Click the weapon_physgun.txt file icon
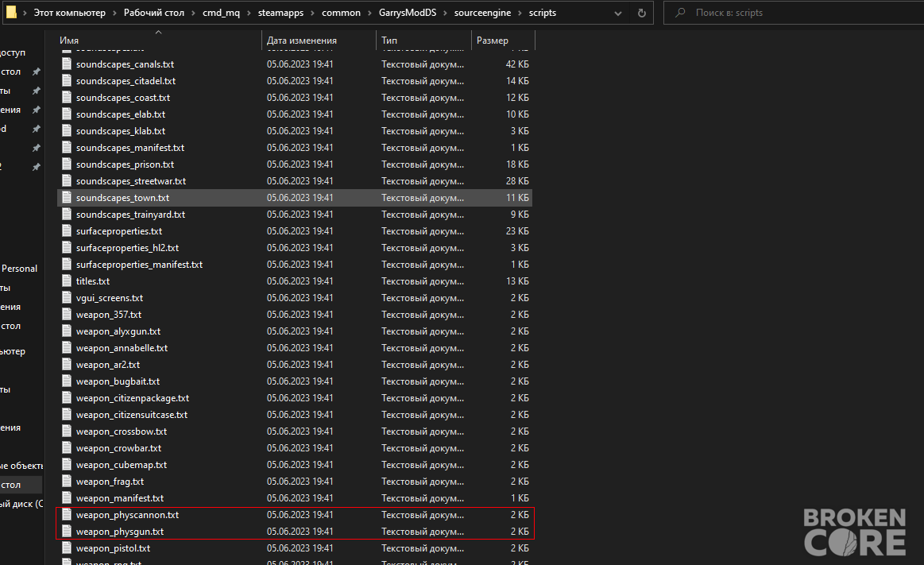 tap(67, 531)
